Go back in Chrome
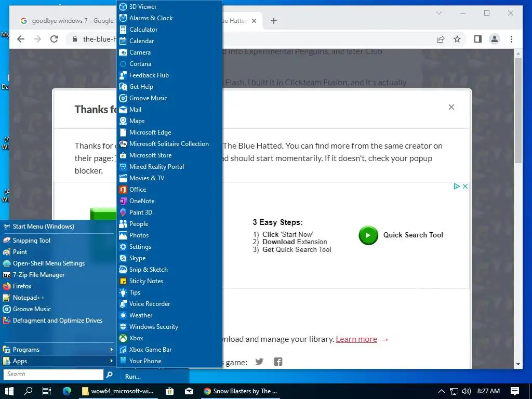 click(21, 39)
